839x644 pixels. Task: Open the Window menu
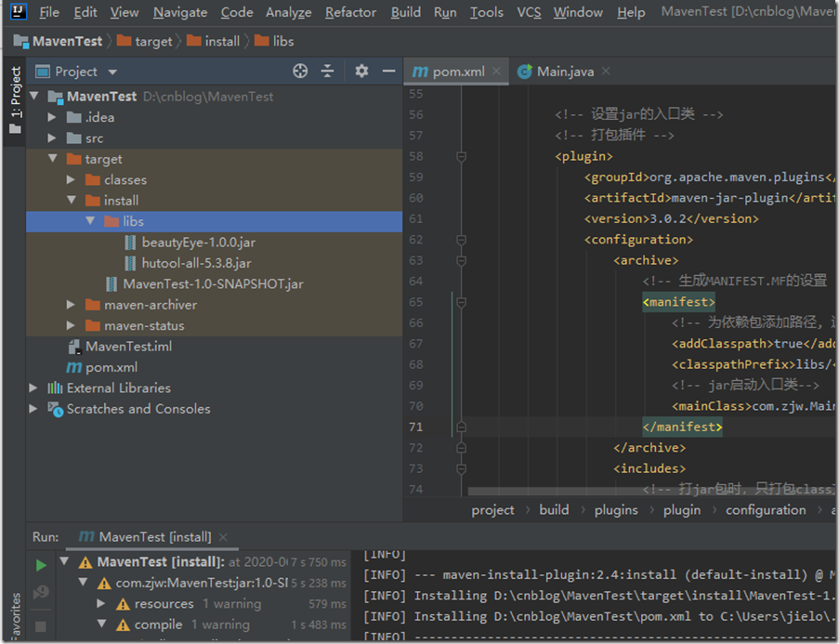578,12
